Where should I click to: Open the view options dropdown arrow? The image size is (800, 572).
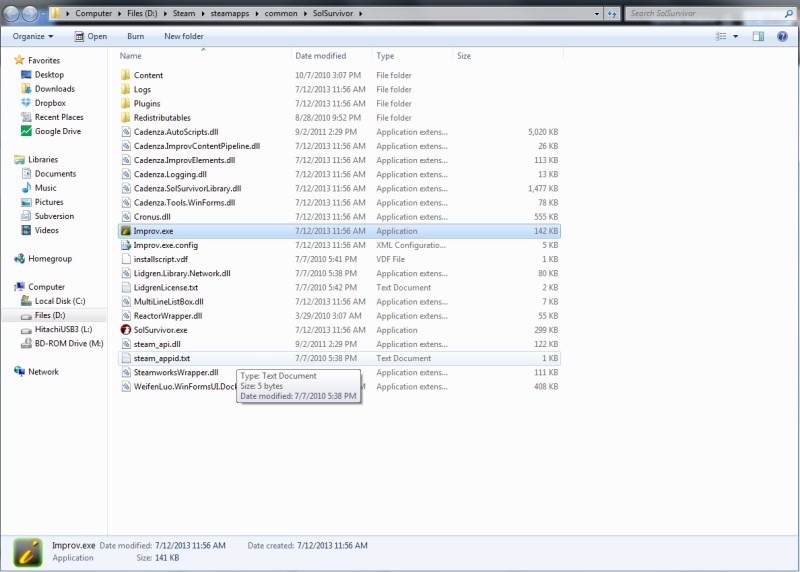coord(735,36)
